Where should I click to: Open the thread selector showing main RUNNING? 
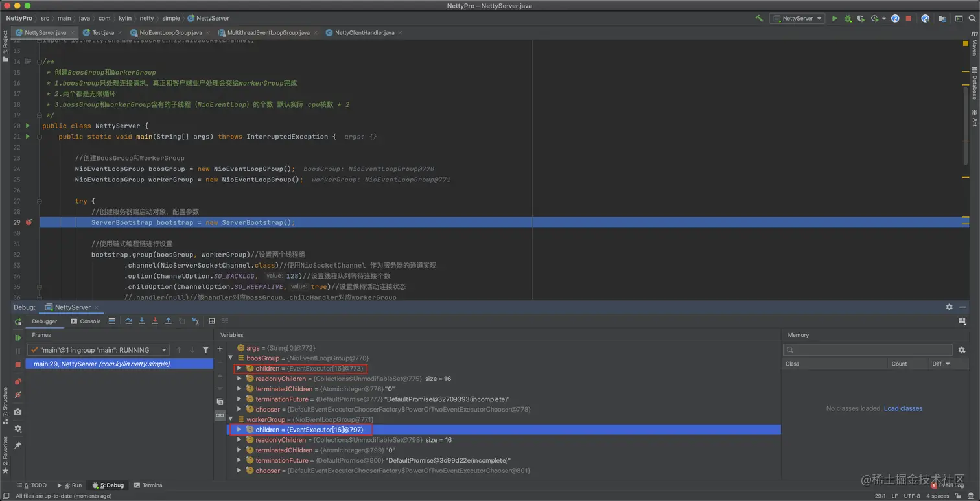[x=99, y=349]
